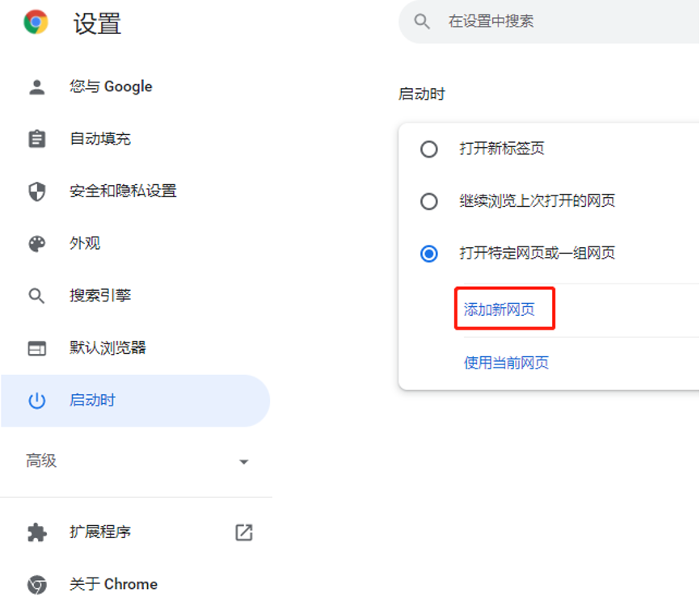This screenshot has height=614, width=700.
Task: Click the power icon beside 启动时
Action: pos(37,401)
